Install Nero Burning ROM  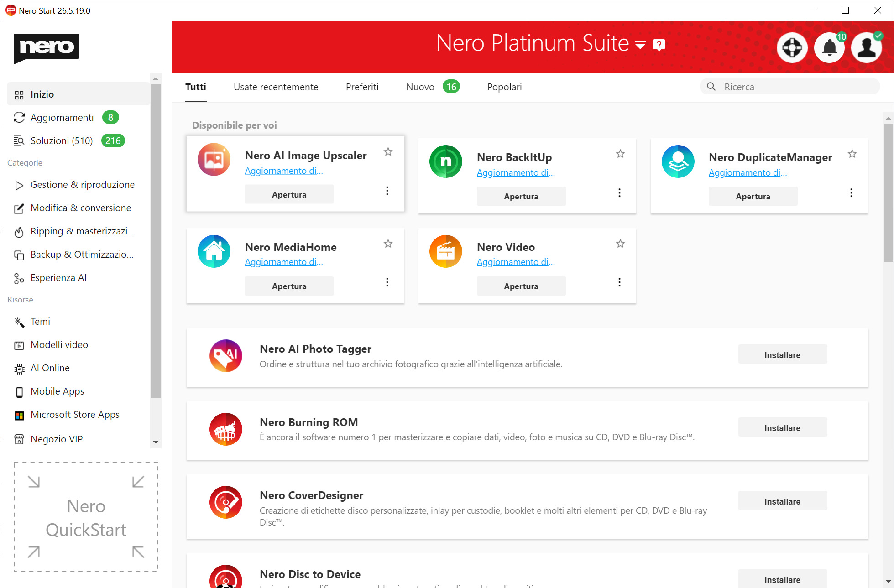click(x=782, y=428)
